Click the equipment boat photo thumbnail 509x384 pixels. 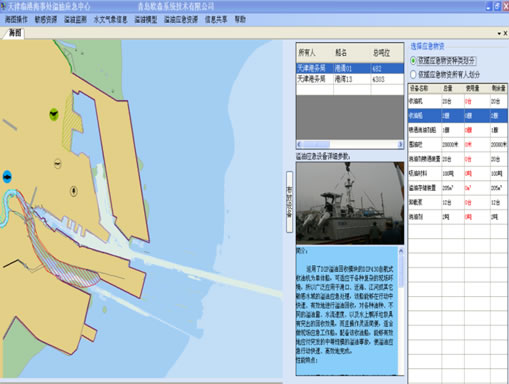pyautogui.click(x=350, y=203)
